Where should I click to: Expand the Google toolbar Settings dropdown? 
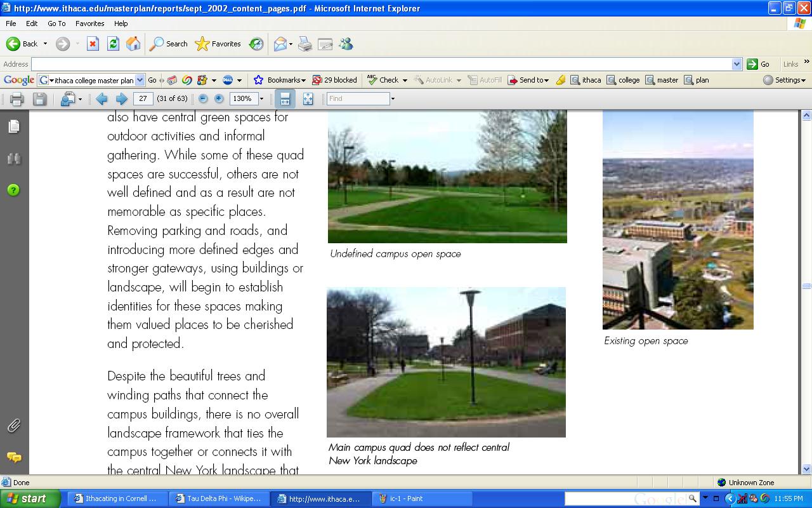(x=785, y=80)
